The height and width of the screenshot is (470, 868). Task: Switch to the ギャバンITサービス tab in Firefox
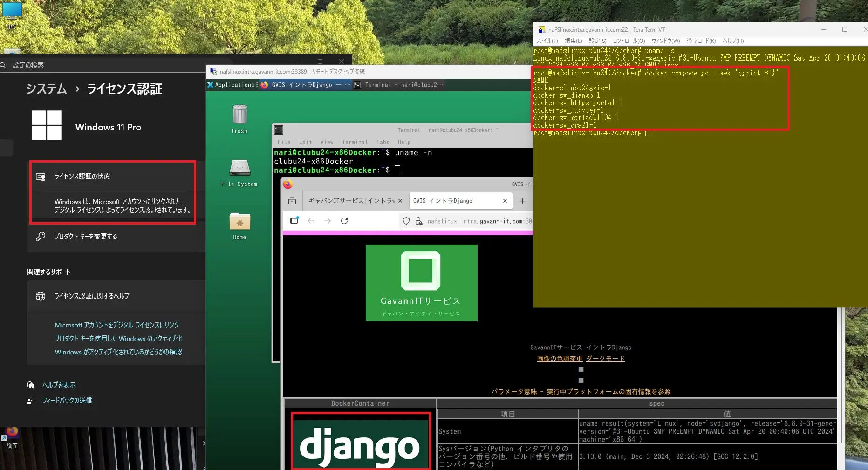[x=353, y=201]
